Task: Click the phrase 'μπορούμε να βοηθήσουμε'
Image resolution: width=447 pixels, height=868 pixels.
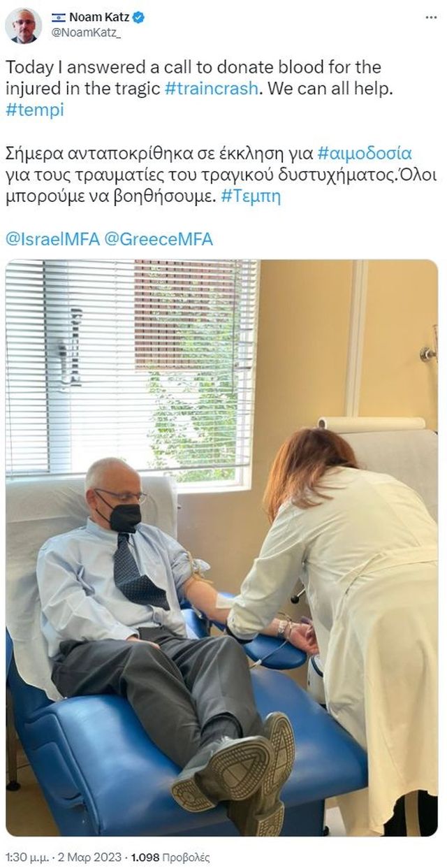Action: pyautogui.click(x=110, y=196)
